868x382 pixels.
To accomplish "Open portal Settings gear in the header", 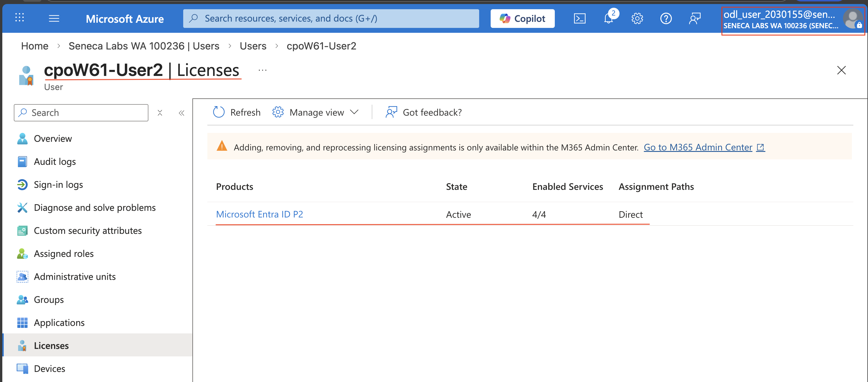I will [637, 18].
